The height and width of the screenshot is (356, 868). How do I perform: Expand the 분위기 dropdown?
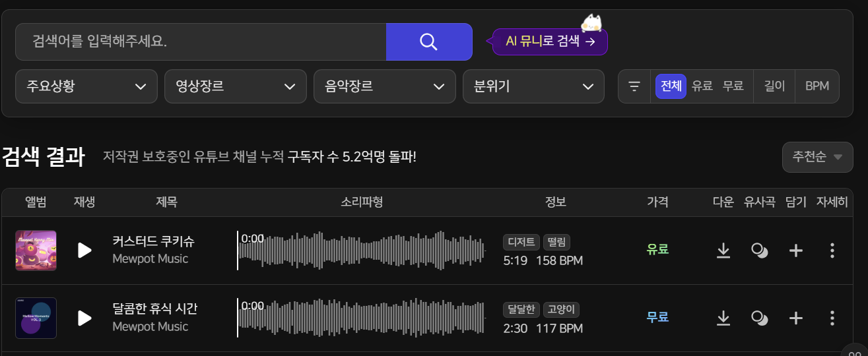pos(534,86)
